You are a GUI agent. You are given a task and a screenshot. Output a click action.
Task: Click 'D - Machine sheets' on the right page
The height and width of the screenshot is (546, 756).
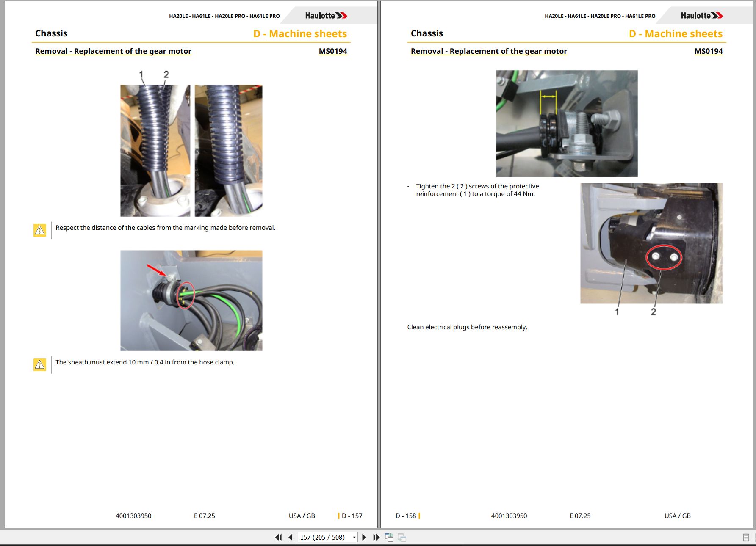pyautogui.click(x=676, y=34)
